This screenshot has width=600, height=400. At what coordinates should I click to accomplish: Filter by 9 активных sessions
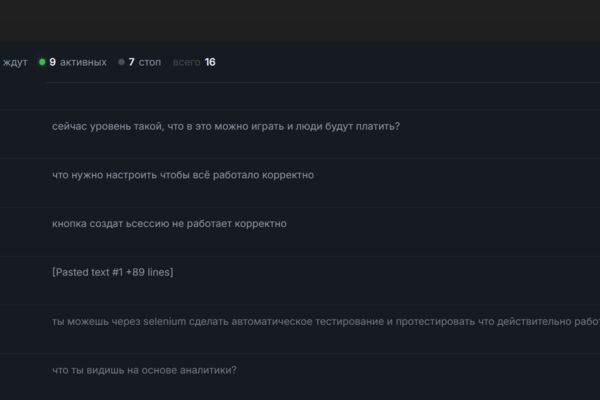point(73,62)
